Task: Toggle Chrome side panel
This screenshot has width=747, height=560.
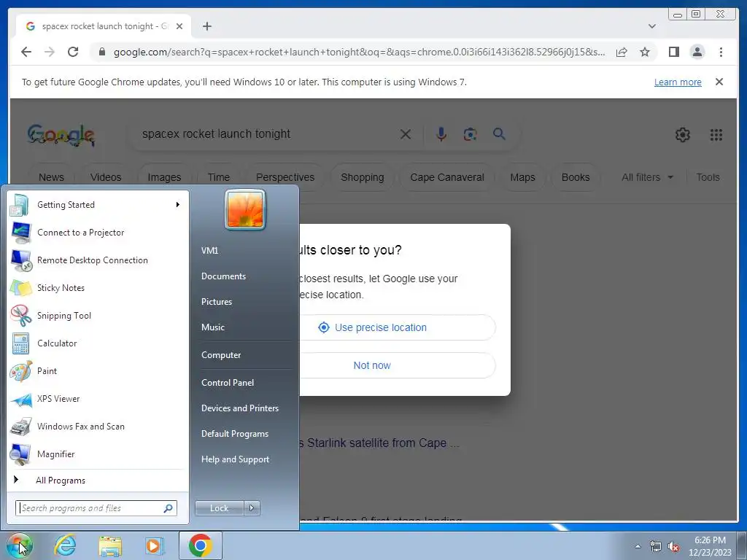Action: [673, 52]
